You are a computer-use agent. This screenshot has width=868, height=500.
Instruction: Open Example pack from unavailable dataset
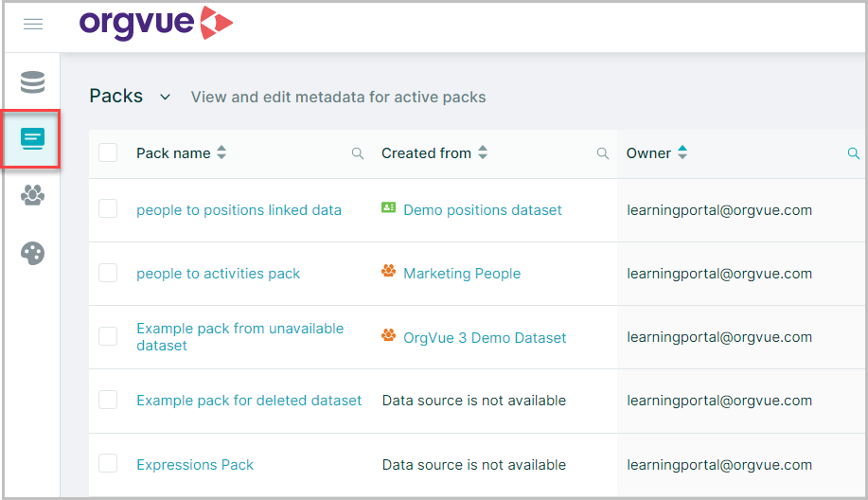pyautogui.click(x=240, y=337)
